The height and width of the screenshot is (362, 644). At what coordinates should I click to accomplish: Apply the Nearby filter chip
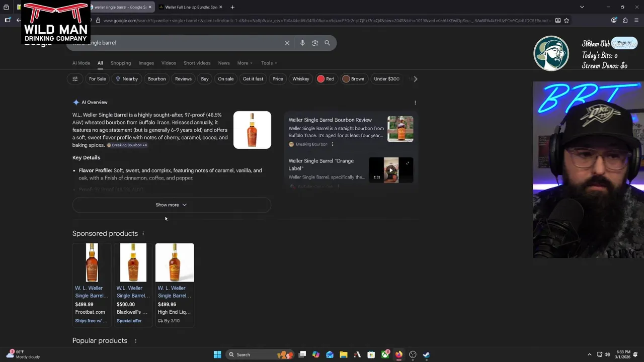[x=127, y=79]
